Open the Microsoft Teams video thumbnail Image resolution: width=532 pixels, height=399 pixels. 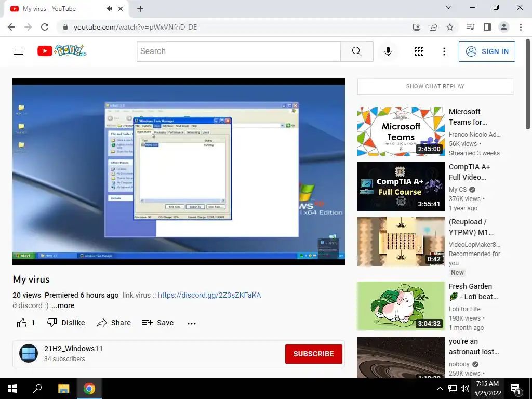(401, 131)
